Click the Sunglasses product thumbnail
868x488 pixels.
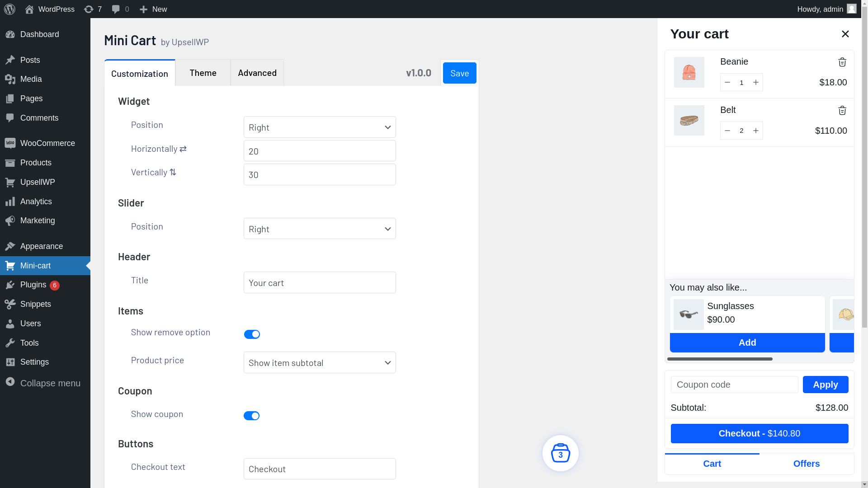(689, 314)
